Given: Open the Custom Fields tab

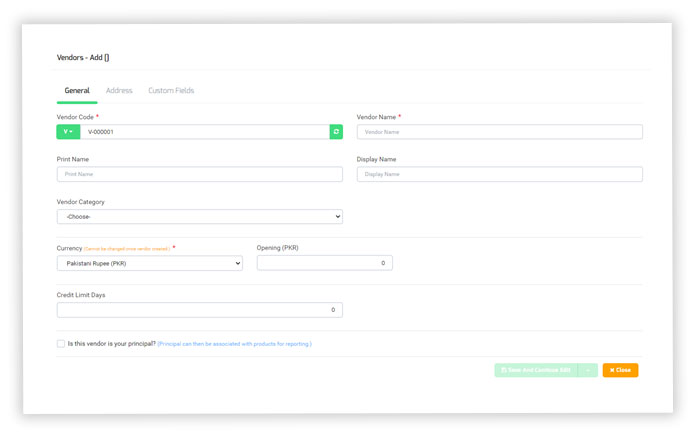Looking at the screenshot, I should 171,91.
